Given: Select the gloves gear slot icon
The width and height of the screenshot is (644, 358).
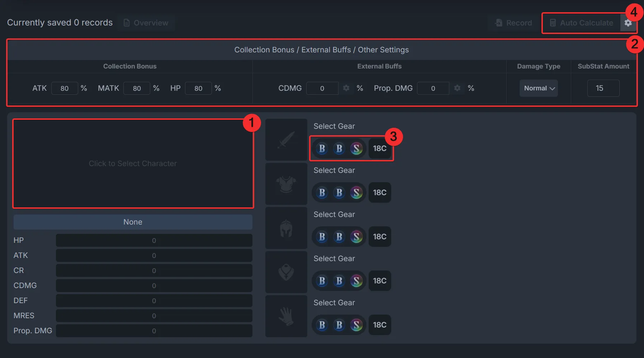Looking at the screenshot, I should [286, 316].
